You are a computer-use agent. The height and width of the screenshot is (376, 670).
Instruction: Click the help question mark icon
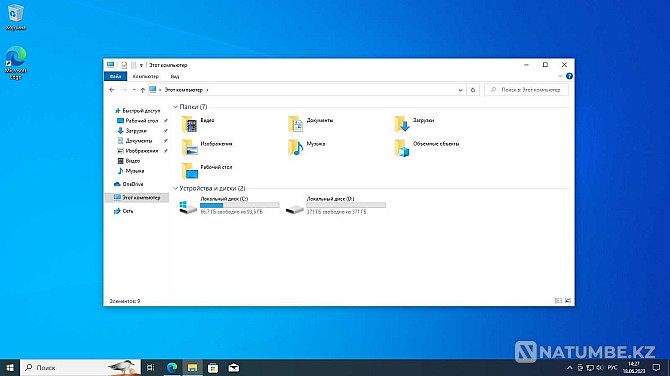pyautogui.click(x=569, y=76)
